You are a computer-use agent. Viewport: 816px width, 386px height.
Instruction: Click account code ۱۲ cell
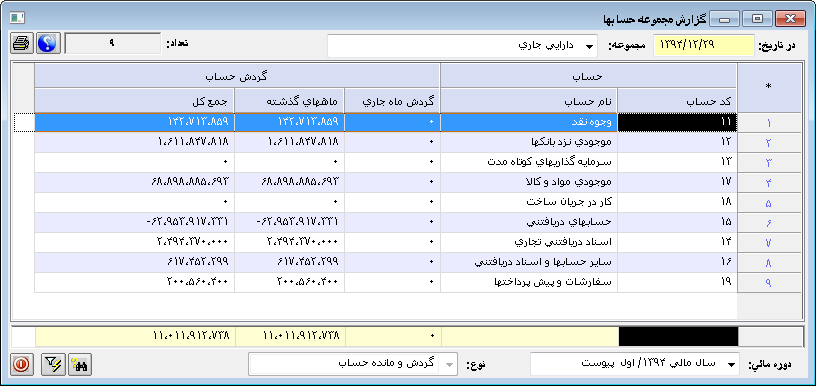[677, 143]
